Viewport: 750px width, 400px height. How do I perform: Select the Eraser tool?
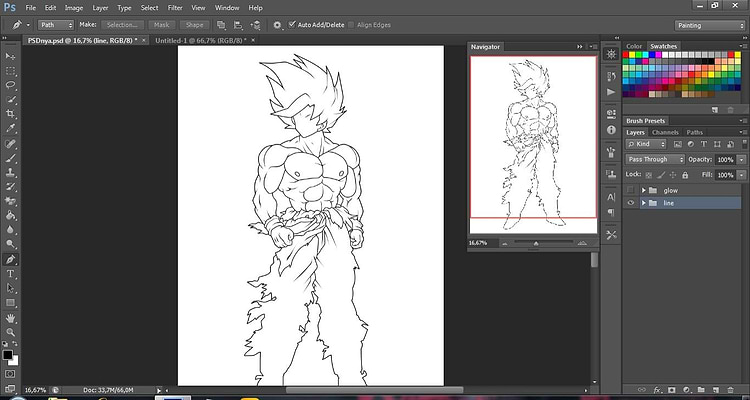(10, 201)
